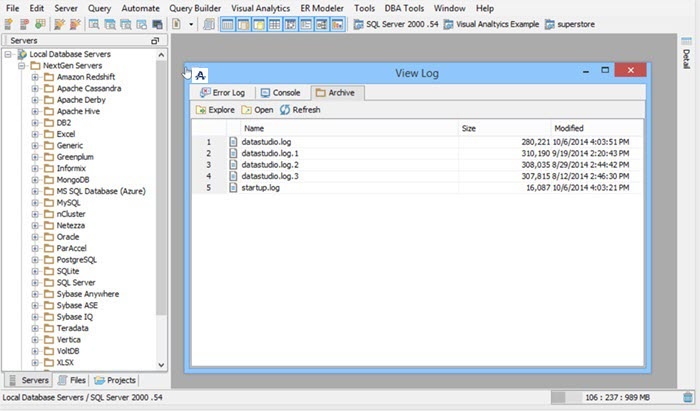Image resolution: width=700 pixels, height=411 pixels.
Task: Sort the archive list by Size column
Action: (504, 128)
